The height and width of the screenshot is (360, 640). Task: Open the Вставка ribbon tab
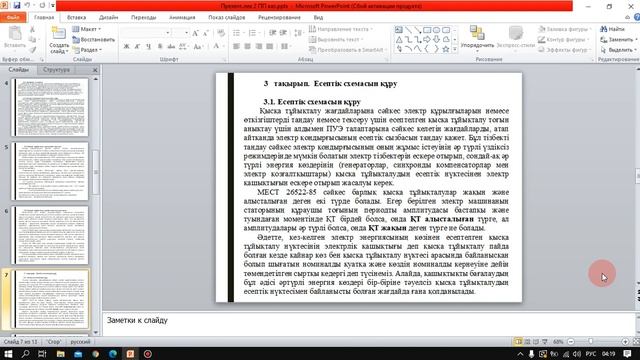(76, 18)
